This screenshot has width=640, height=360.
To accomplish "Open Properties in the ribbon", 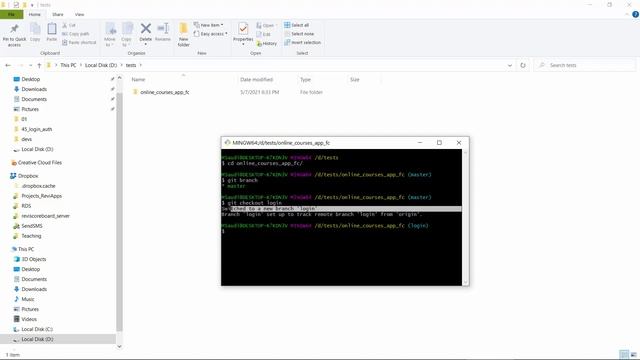I will point(243,33).
